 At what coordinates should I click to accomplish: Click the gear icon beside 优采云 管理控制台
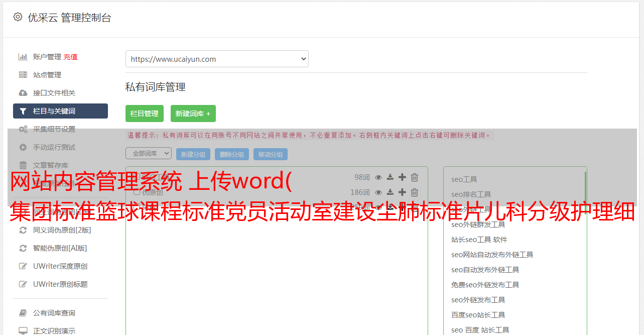pyautogui.click(x=18, y=17)
